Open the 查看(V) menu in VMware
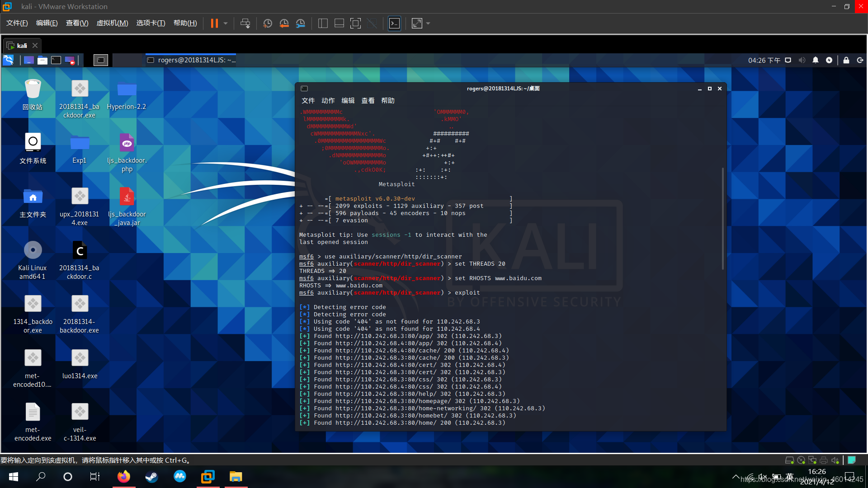Image resolution: width=868 pixels, height=488 pixels. pyautogui.click(x=77, y=23)
